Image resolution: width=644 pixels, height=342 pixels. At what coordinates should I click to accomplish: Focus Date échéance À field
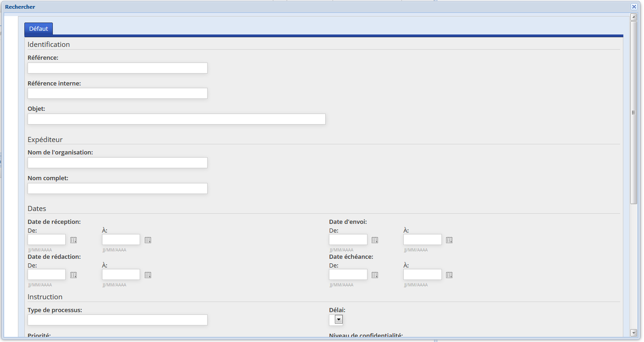click(x=423, y=274)
